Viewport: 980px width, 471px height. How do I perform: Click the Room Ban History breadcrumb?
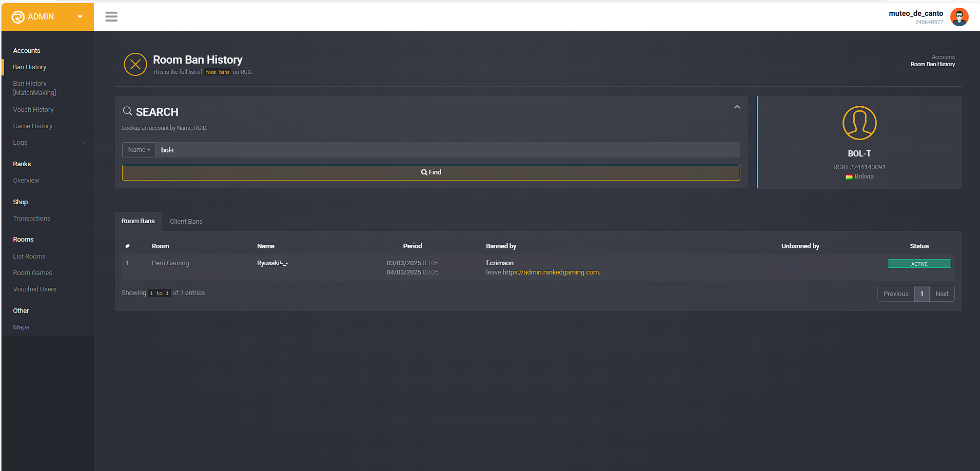coord(933,65)
